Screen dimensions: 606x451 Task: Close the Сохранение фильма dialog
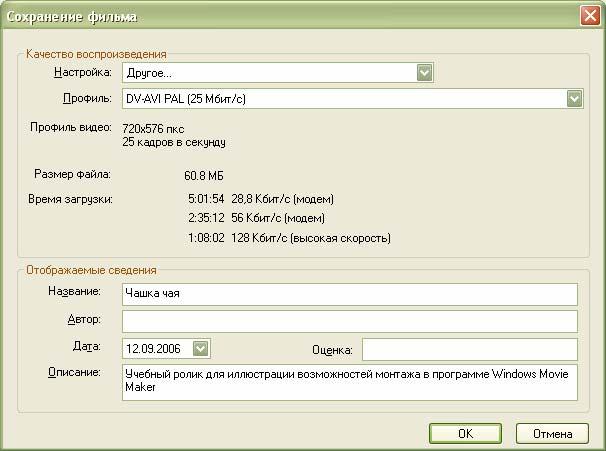(590, 16)
